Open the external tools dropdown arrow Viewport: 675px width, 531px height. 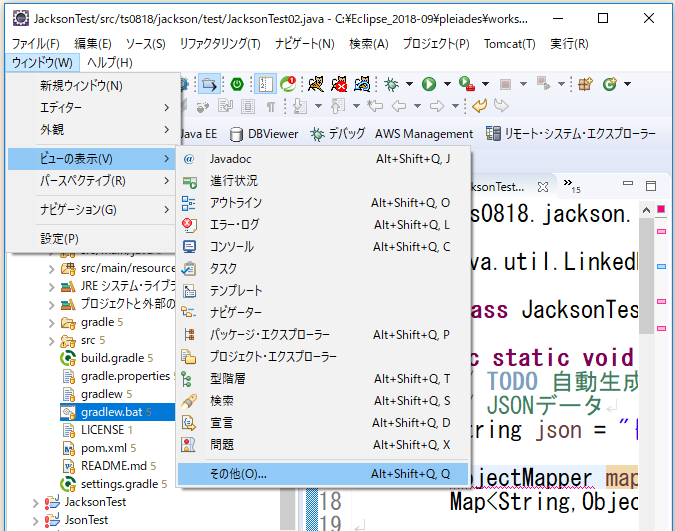click(x=485, y=84)
